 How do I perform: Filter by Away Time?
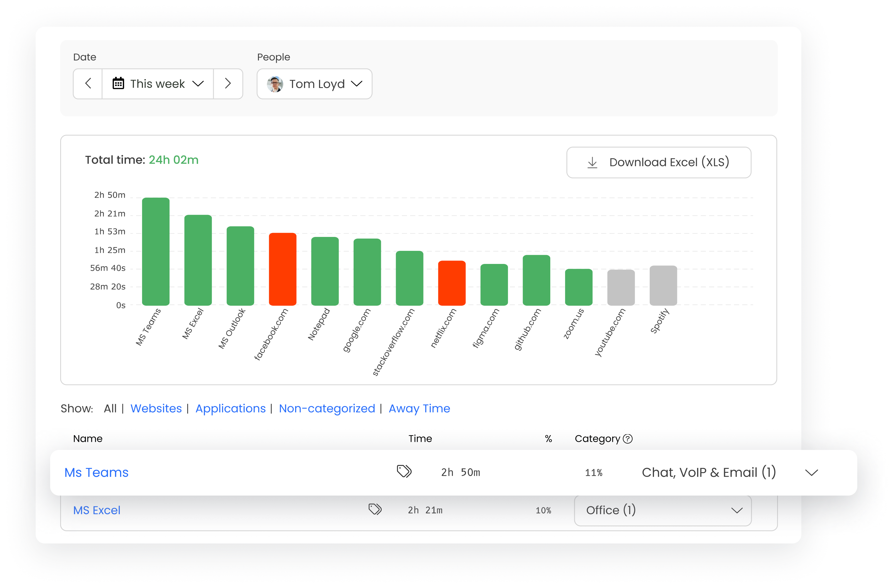point(419,408)
